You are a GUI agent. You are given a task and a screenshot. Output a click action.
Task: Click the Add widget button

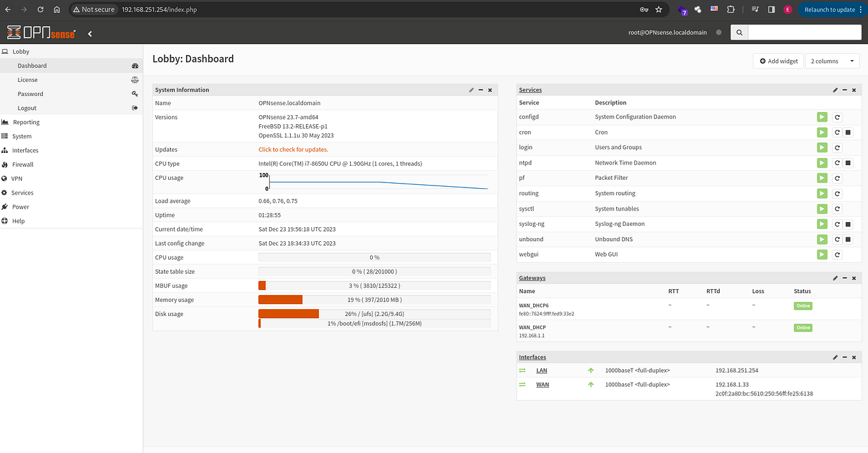click(779, 61)
